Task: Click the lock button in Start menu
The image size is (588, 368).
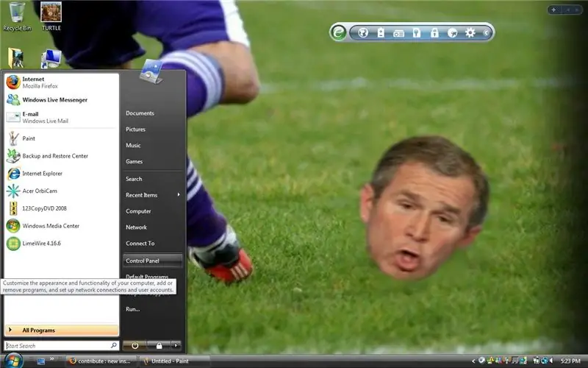Action: (159, 345)
